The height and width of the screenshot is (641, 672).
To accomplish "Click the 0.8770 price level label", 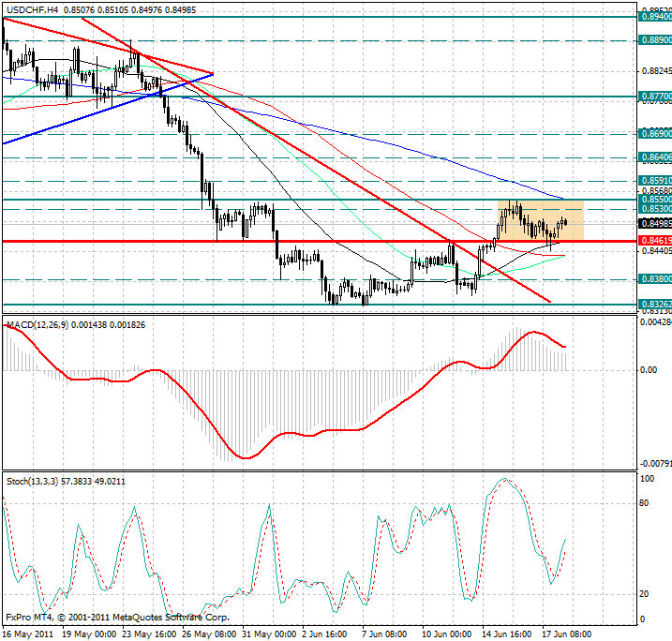I will pos(655,97).
